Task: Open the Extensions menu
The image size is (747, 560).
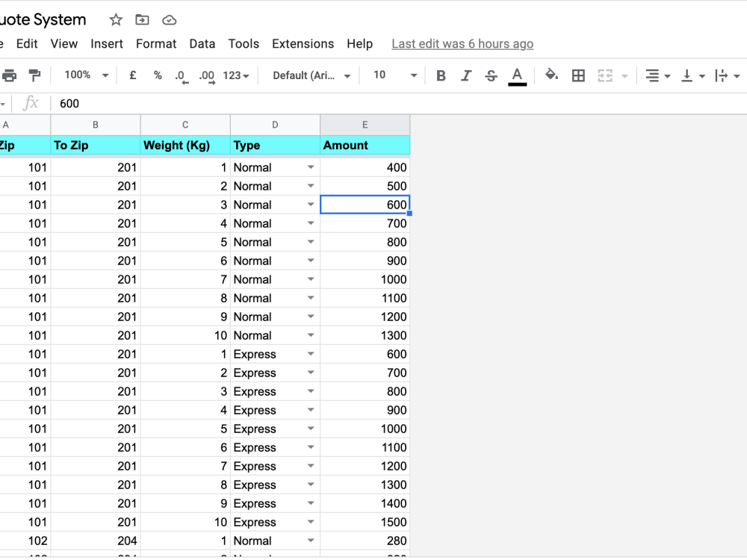Action: click(303, 44)
